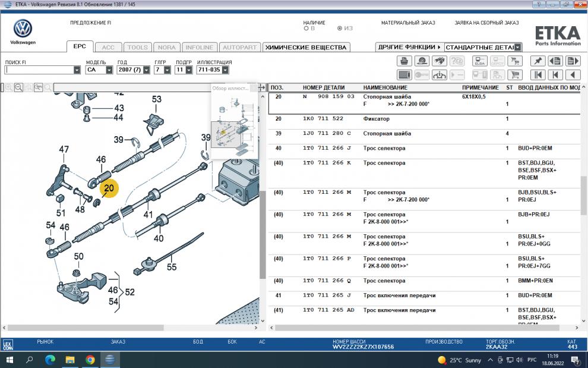The image size is (588, 368).
Task: Click the ПОЗ. column header
Action: [277, 87]
